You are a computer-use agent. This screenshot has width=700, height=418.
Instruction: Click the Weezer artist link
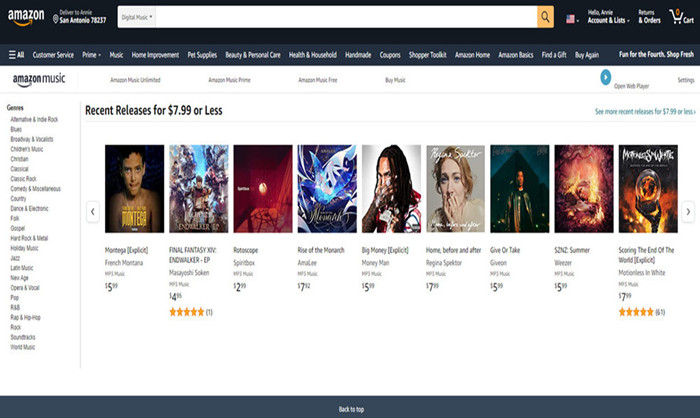(563, 263)
